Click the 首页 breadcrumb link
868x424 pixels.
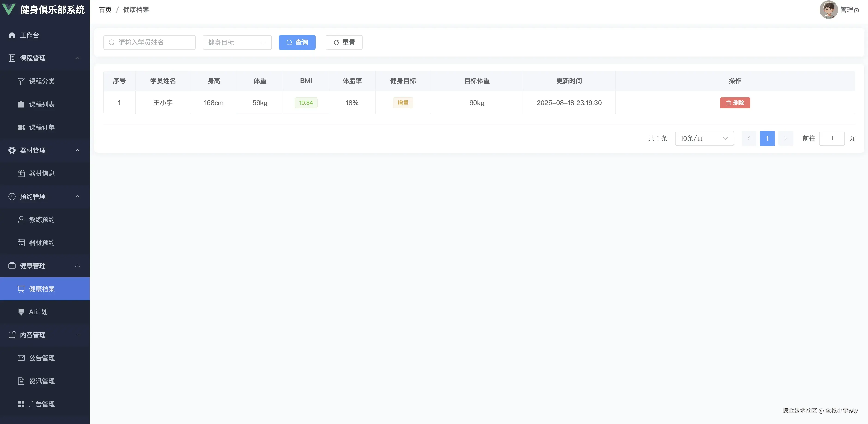pos(105,10)
